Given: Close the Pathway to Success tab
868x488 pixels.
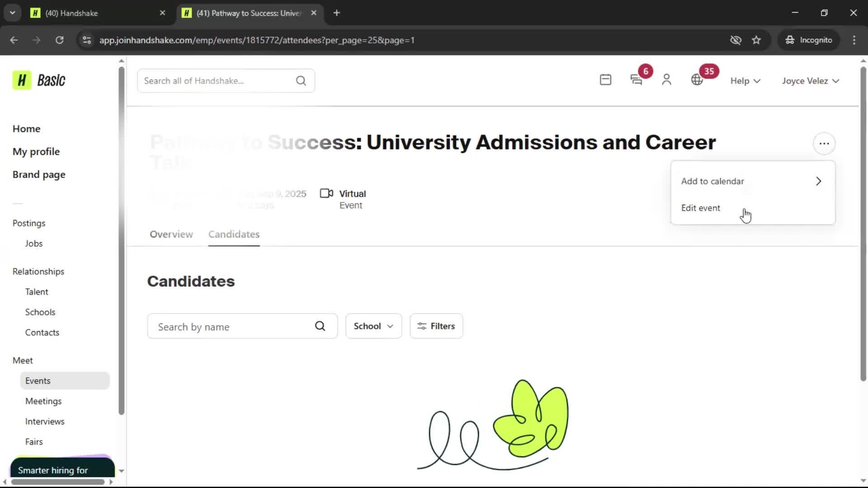Looking at the screenshot, I should [314, 13].
